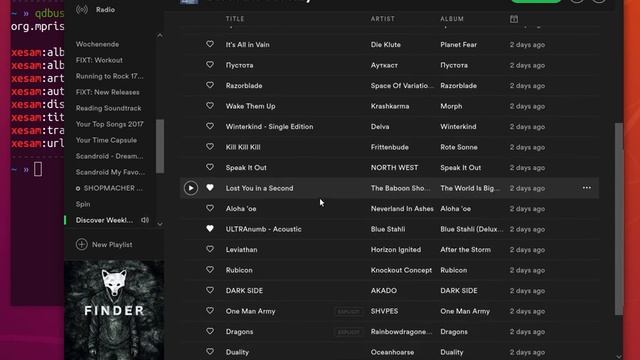Create a New Playlist

[x=104, y=244]
